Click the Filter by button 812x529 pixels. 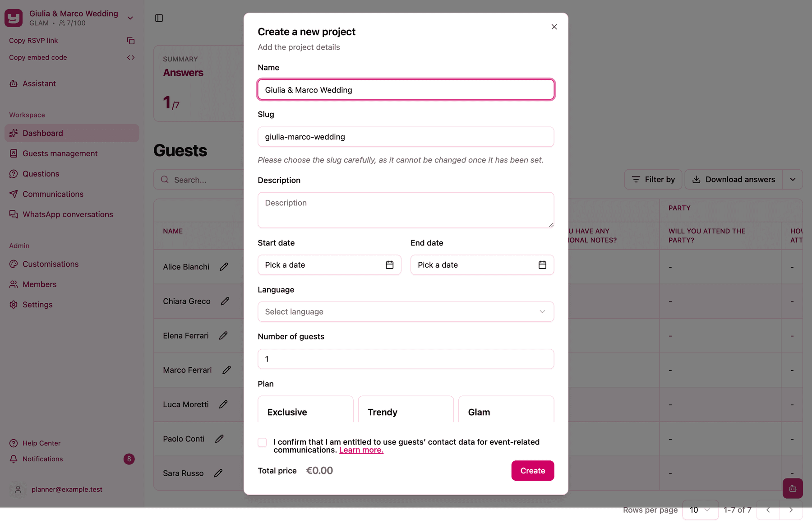[x=653, y=180]
